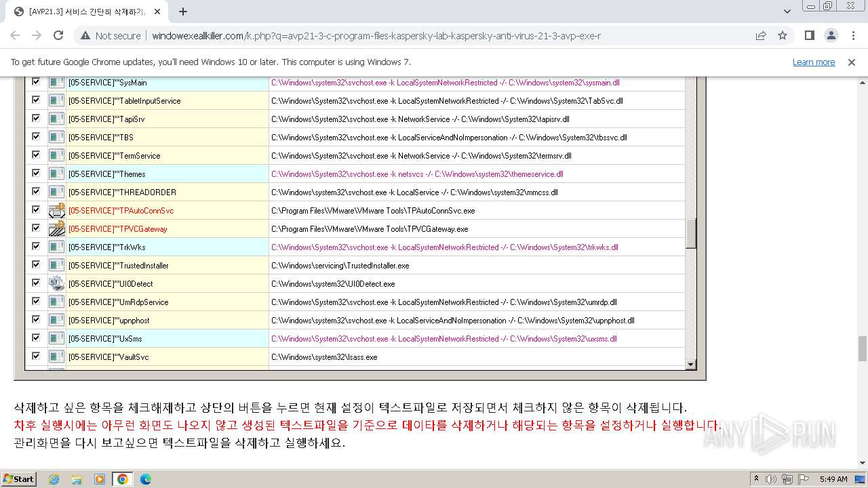Click the icon next to TrustedInstaller

point(56,266)
